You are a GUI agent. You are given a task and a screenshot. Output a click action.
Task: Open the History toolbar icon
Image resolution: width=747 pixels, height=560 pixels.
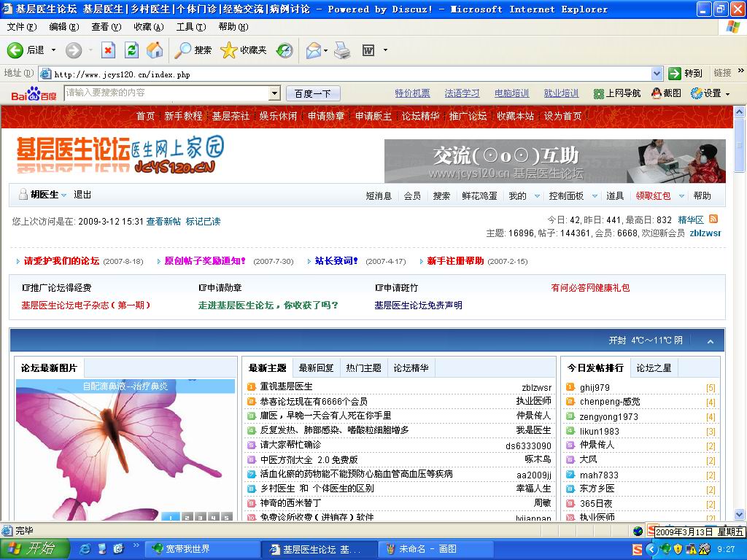point(285,50)
